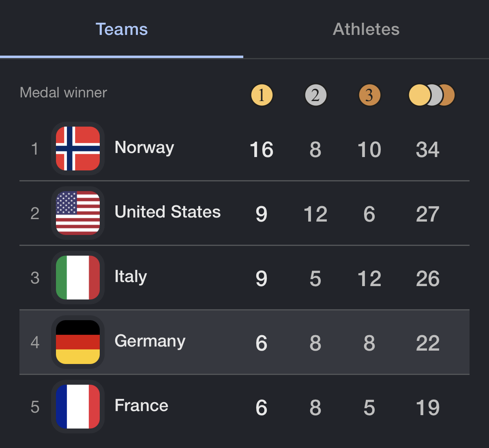This screenshot has width=489, height=448.
Task: Click the United States flag icon
Action: (x=78, y=213)
